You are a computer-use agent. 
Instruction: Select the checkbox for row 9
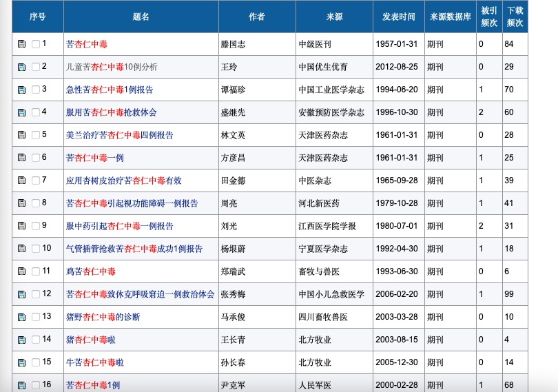point(36,226)
